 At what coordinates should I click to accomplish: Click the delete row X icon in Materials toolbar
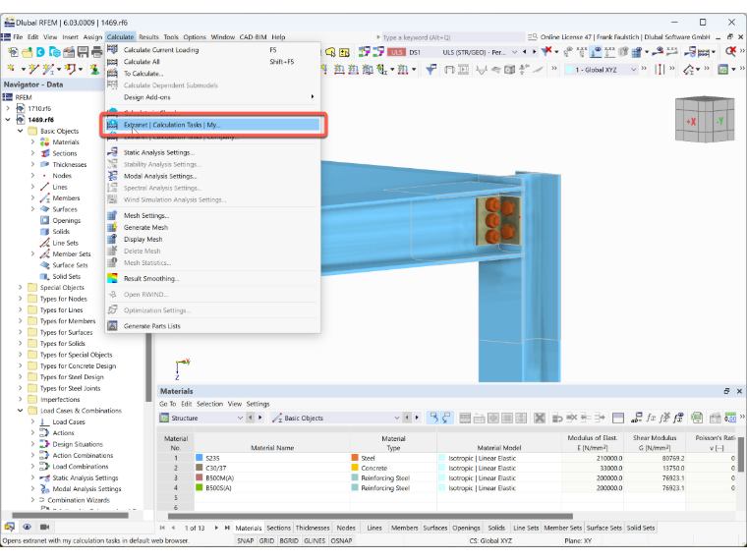click(x=540, y=419)
